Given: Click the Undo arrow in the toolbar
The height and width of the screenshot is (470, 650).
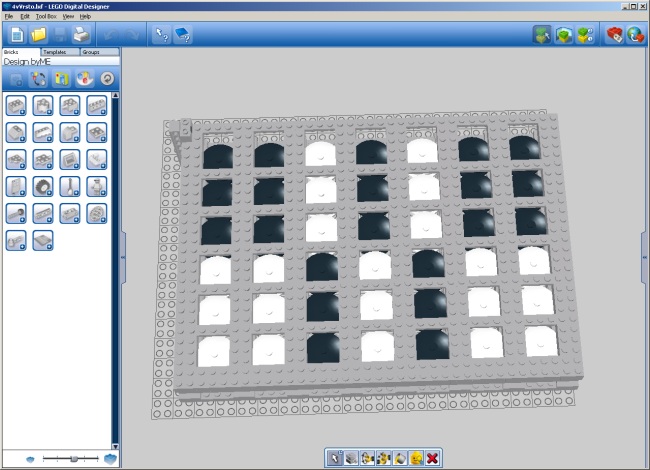Looking at the screenshot, I should (110, 35).
